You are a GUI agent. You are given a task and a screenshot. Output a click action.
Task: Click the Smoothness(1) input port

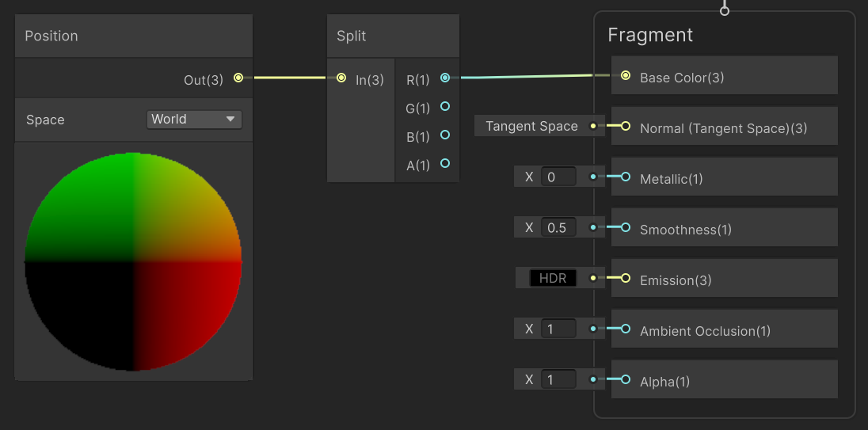pyautogui.click(x=626, y=227)
